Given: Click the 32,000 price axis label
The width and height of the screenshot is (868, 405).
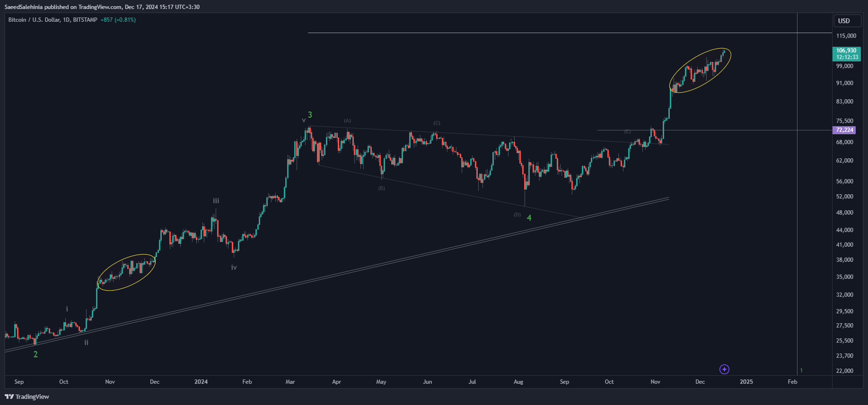Looking at the screenshot, I should (x=845, y=295).
